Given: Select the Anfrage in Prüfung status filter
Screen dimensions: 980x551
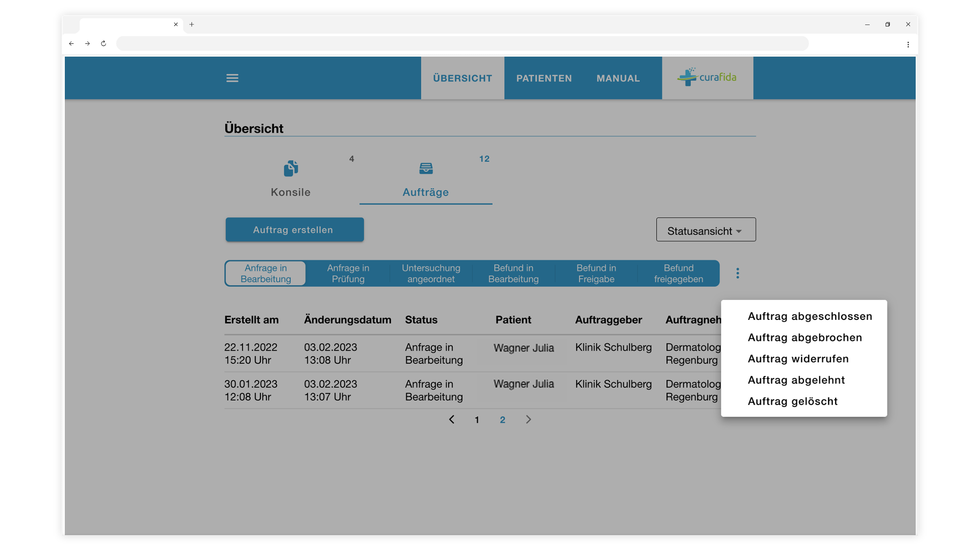Looking at the screenshot, I should [x=348, y=273].
